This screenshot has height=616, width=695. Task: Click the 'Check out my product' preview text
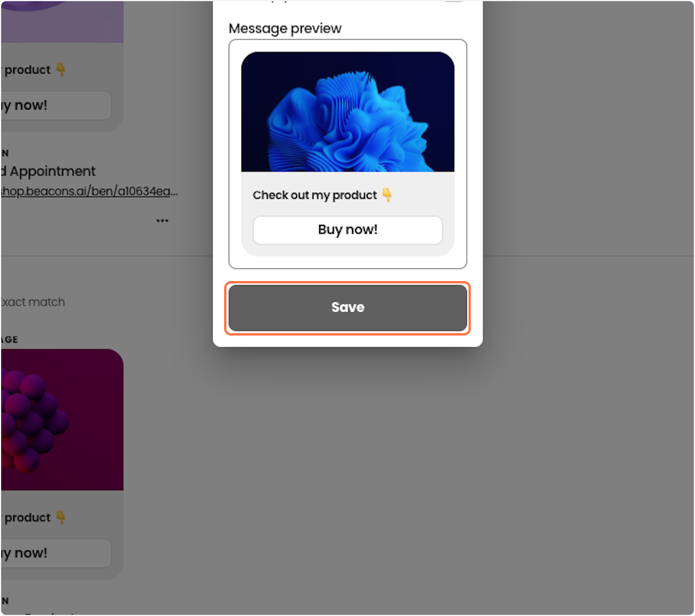[314, 195]
